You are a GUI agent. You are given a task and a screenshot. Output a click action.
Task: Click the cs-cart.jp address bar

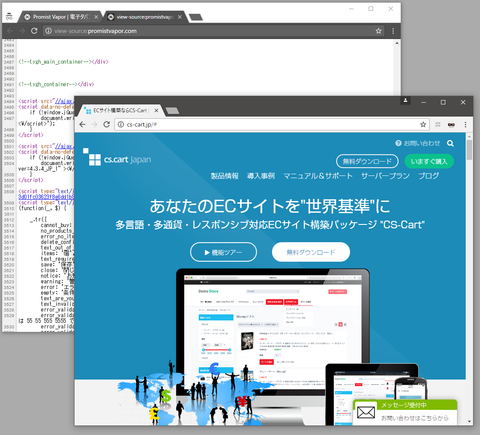(272, 124)
